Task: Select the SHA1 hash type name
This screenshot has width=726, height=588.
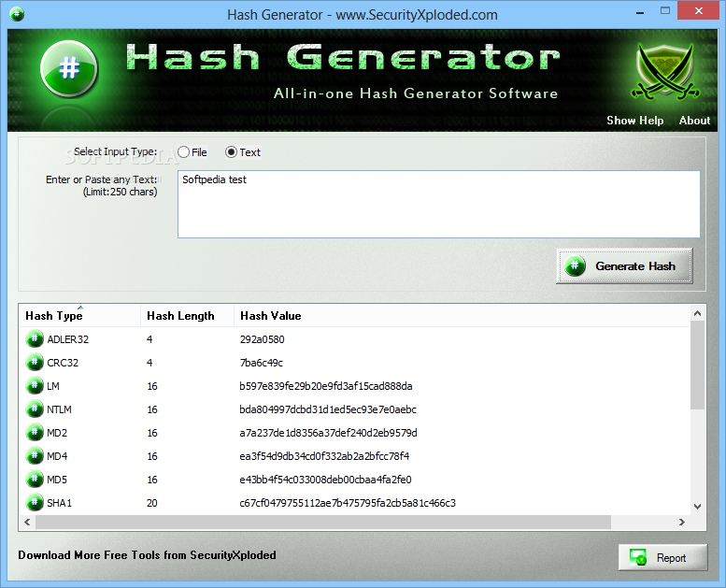Action: pos(59,503)
